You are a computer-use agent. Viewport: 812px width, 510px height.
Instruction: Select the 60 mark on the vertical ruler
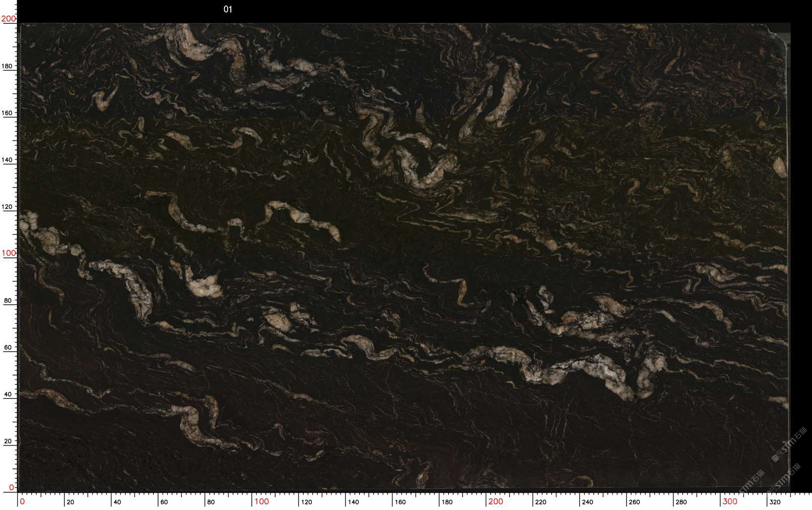coord(8,348)
